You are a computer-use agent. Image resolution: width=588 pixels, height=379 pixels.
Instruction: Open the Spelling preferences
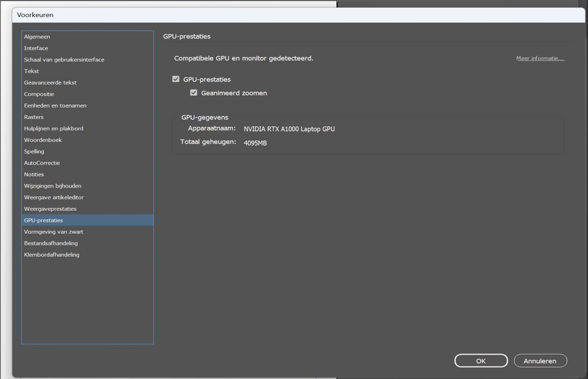tap(34, 151)
